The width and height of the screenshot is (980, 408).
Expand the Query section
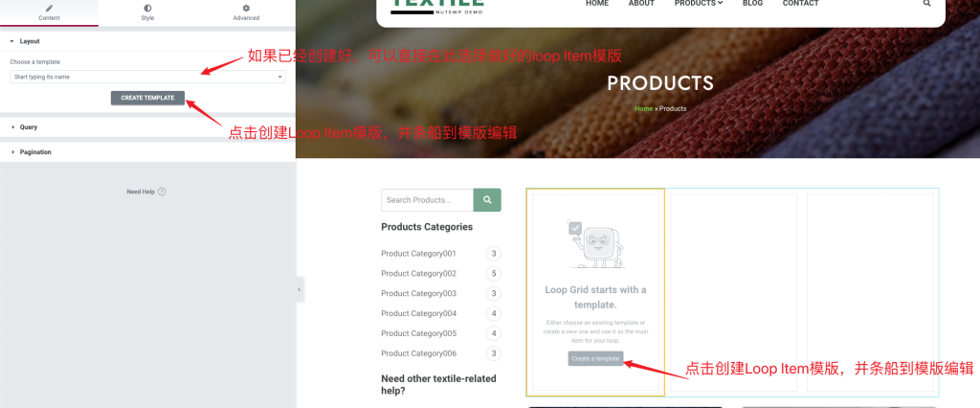[147, 127]
